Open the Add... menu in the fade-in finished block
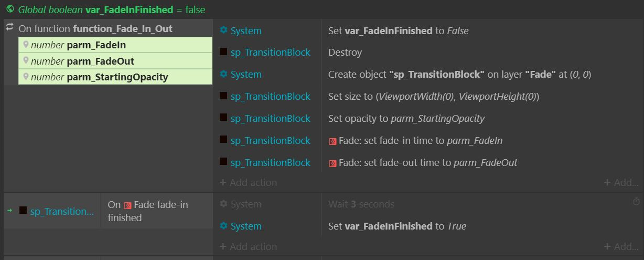The image size is (644, 260). coord(621,246)
